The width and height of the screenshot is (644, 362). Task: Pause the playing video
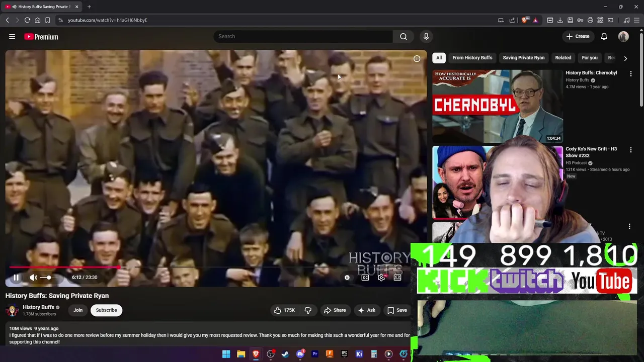pos(16,278)
